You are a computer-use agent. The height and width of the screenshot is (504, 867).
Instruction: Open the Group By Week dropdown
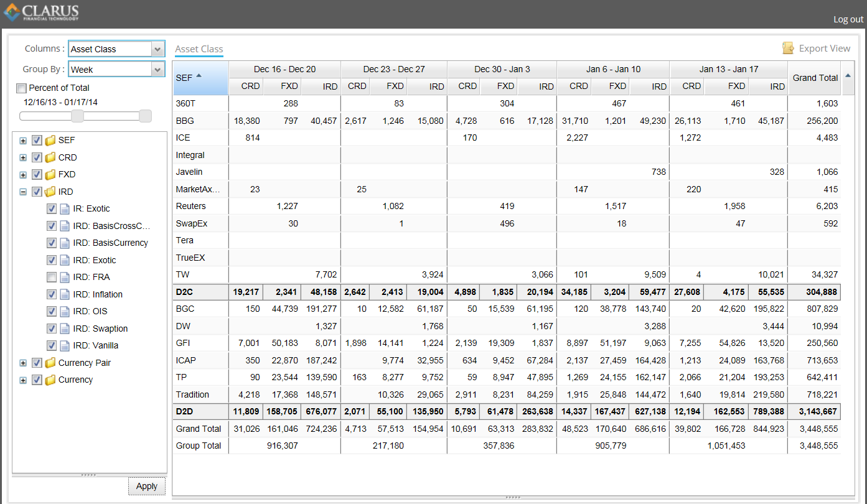[x=157, y=70]
